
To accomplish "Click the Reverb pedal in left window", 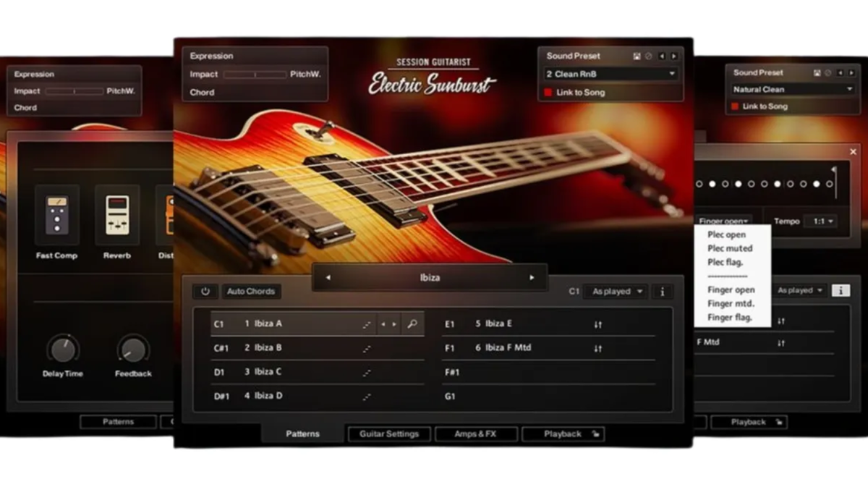I will tap(116, 215).
